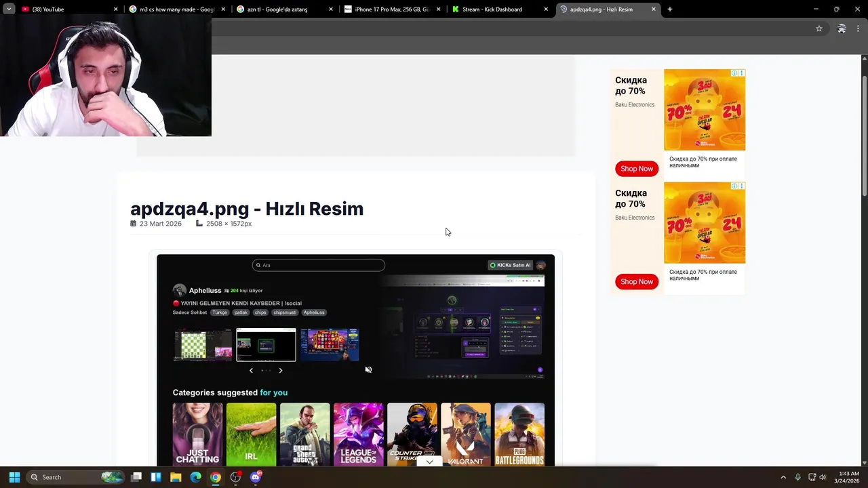Close the YouTube tab
The width and height of the screenshot is (868, 488).
pyautogui.click(x=115, y=9)
